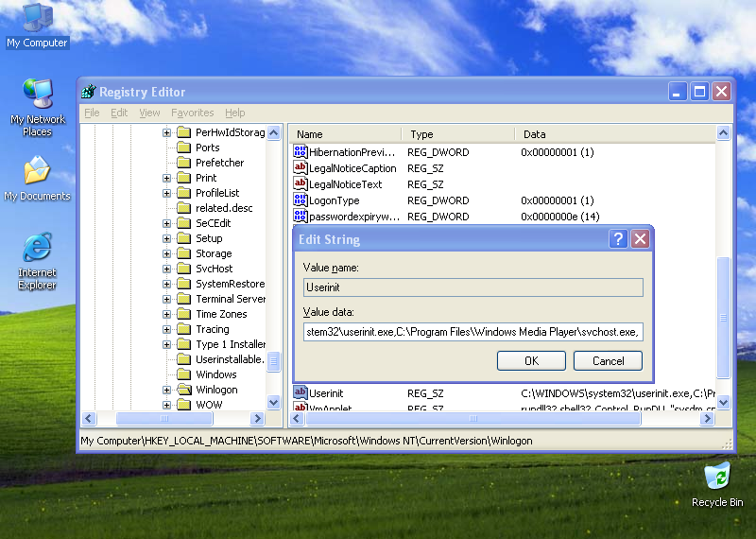The image size is (756, 539).
Task: Cancel the Edit String dialog
Action: [608, 360]
